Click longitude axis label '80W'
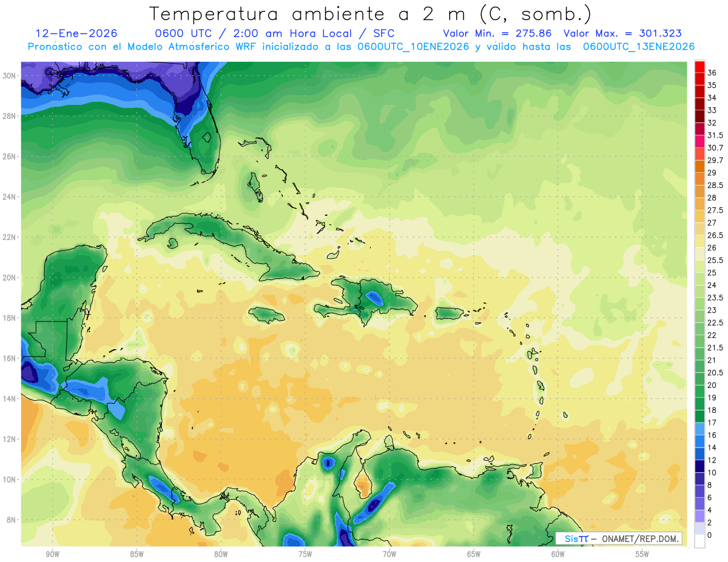728x562 pixels. point(221,554)
